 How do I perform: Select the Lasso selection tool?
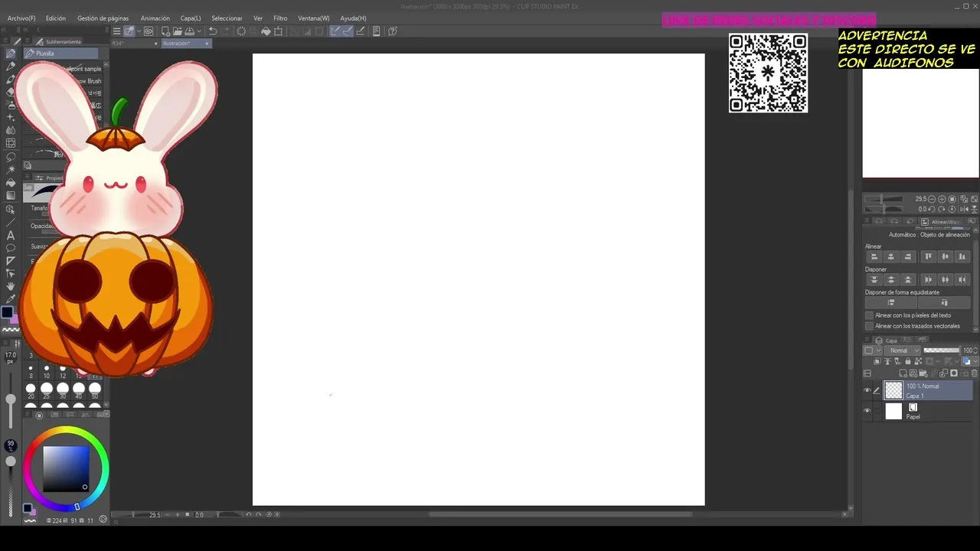pos(11,156)
